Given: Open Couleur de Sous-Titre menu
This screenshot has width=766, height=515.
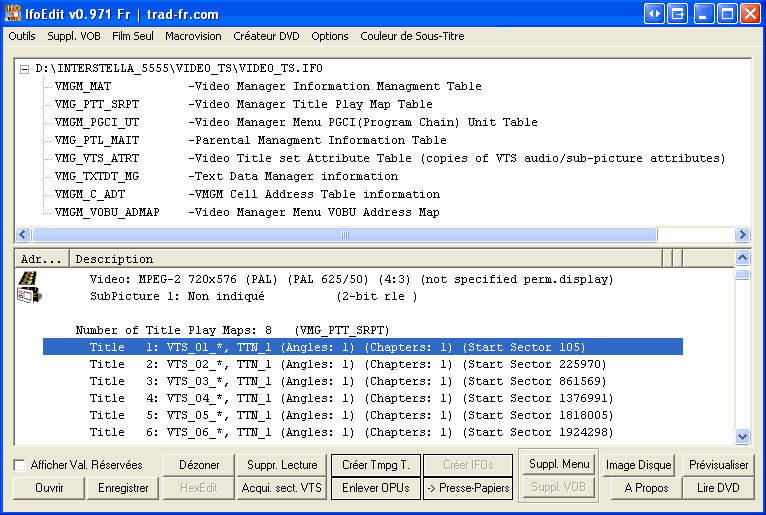Looking at the screenshot, I should click(x=412, y=36).
